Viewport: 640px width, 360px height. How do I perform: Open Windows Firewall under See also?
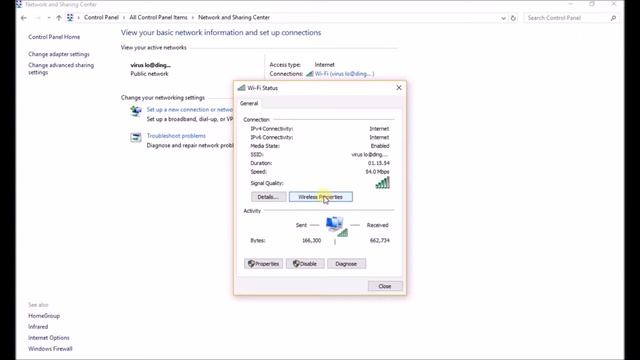point(50,349)
